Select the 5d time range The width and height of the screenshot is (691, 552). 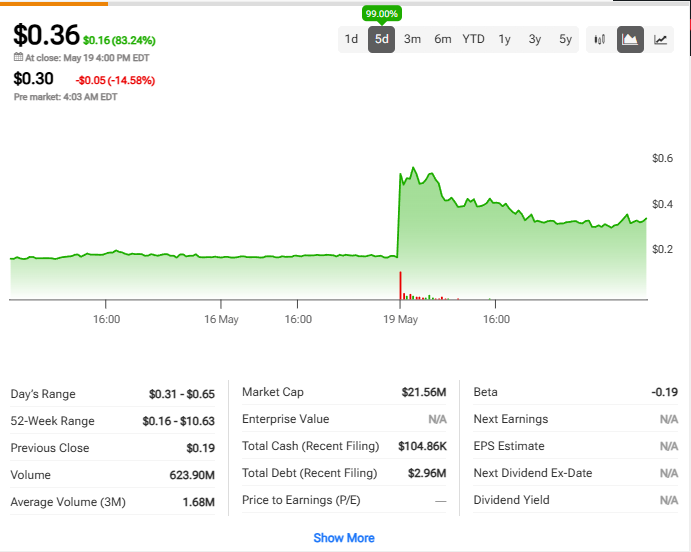tap(381, 39)
